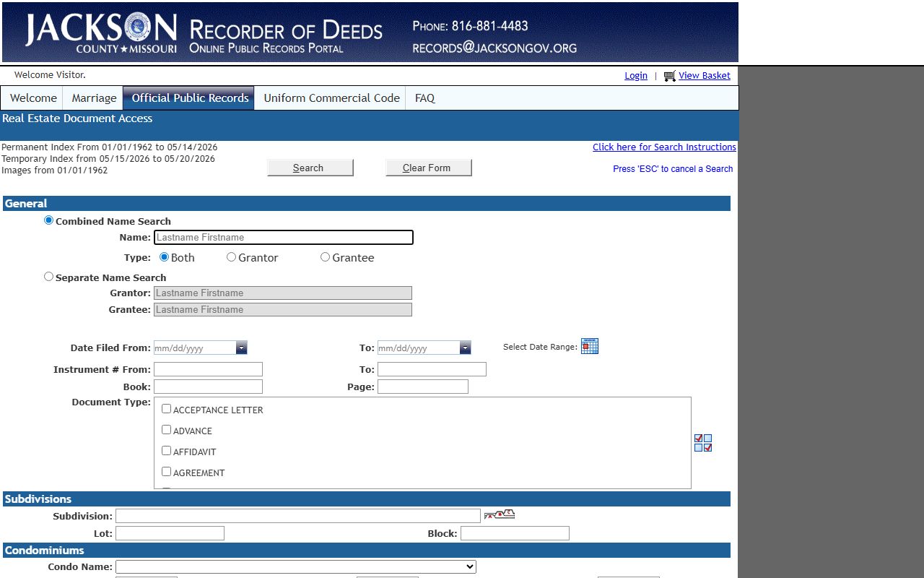Click the Clear Form button
Screen dimensions: 924x578
428,168
